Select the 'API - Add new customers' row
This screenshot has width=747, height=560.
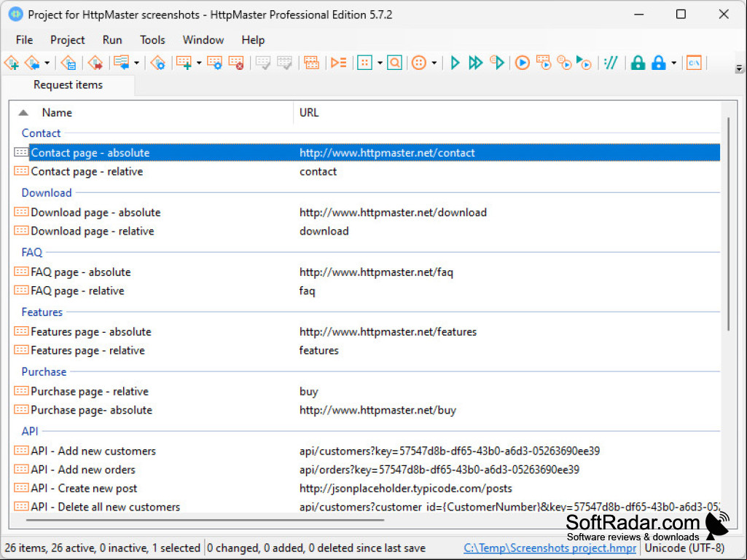click(367, 451)
